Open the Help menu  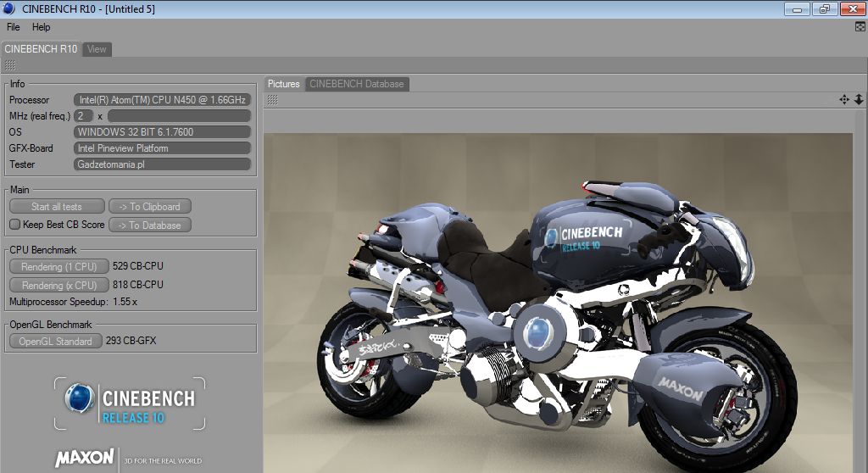click(x=41, y=27)
